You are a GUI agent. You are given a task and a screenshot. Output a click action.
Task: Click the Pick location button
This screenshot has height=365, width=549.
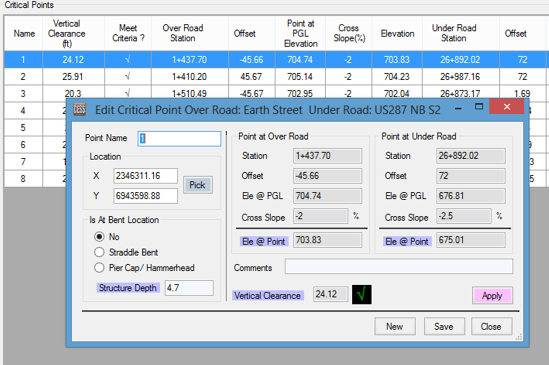[197, 185]
